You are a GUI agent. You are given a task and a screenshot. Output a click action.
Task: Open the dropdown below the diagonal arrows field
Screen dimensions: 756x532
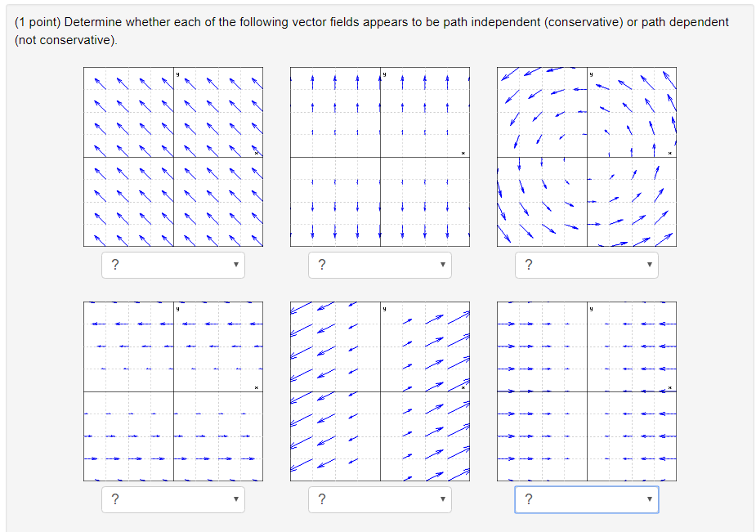coord(173,265)
